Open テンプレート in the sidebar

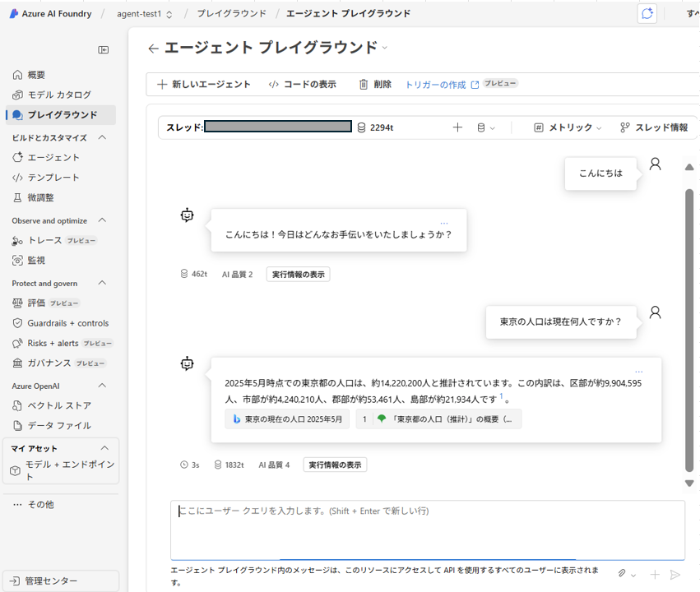(60, 177)
